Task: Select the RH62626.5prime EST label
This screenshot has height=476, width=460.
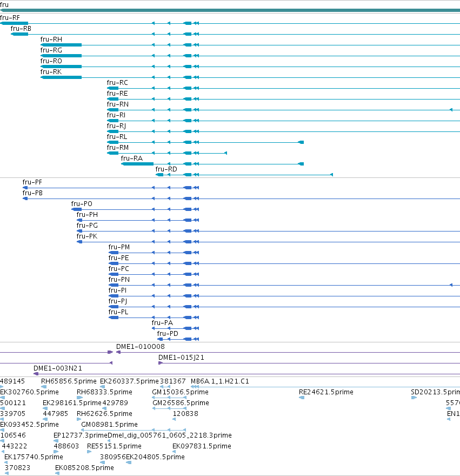Action: (x=104, y=414)
